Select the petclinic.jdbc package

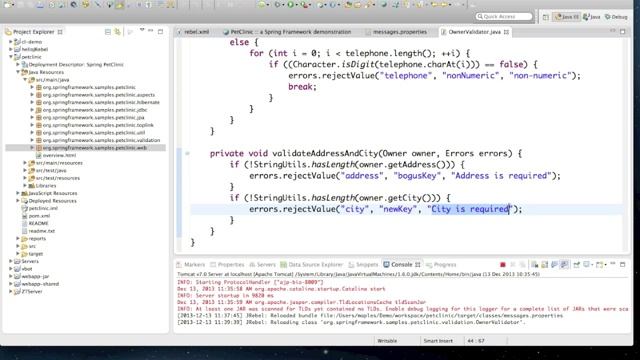95,110
